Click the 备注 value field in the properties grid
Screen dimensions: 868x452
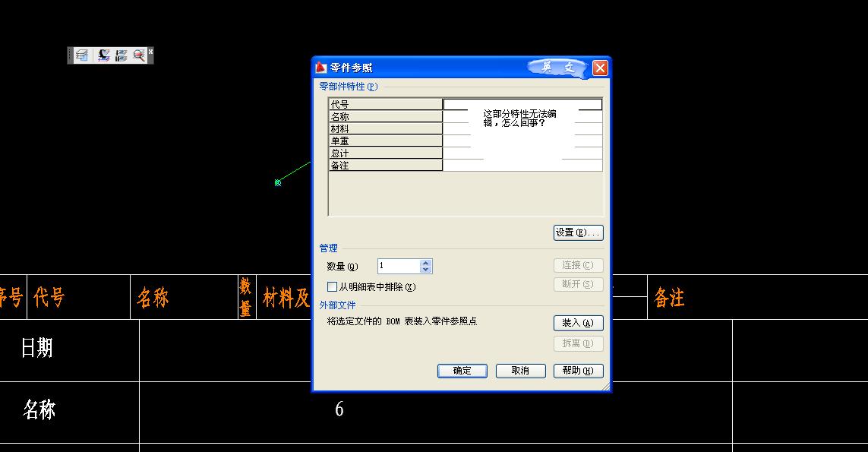tap(522, 165)
